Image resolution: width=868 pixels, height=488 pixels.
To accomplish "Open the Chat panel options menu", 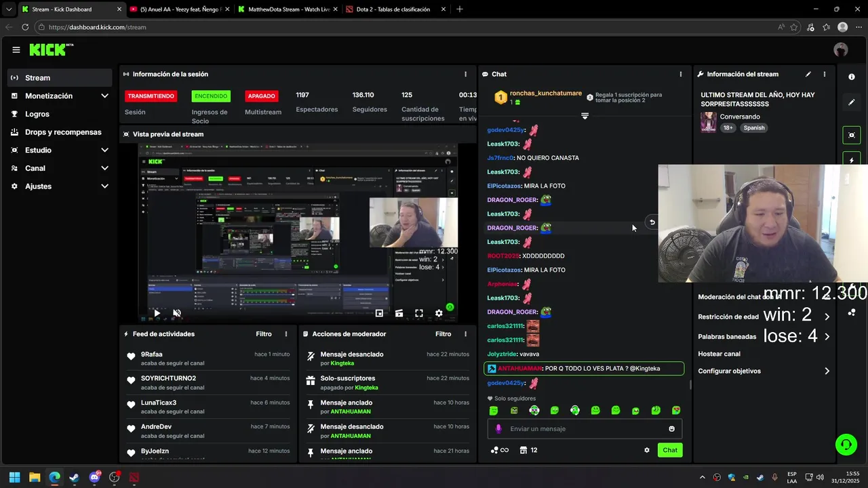I will 681,74.
